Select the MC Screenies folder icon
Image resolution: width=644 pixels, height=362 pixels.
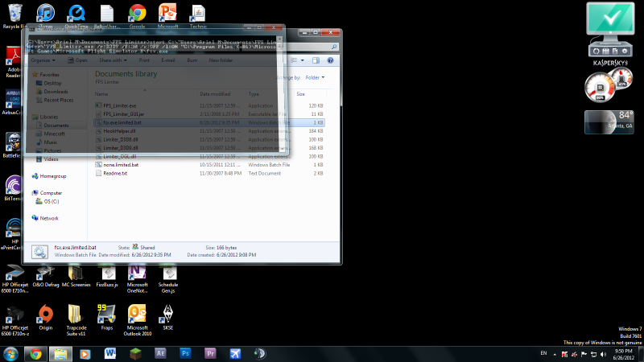point(76,276)
